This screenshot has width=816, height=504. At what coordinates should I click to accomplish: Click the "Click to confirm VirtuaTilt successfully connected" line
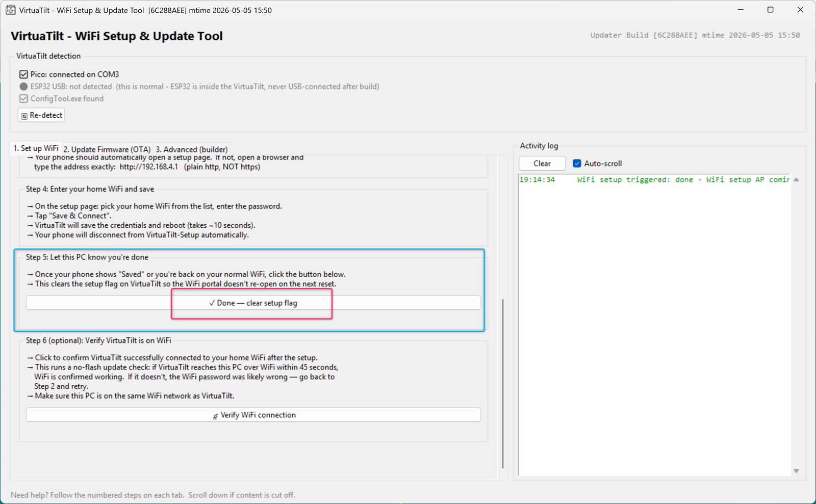pos(172,358)
